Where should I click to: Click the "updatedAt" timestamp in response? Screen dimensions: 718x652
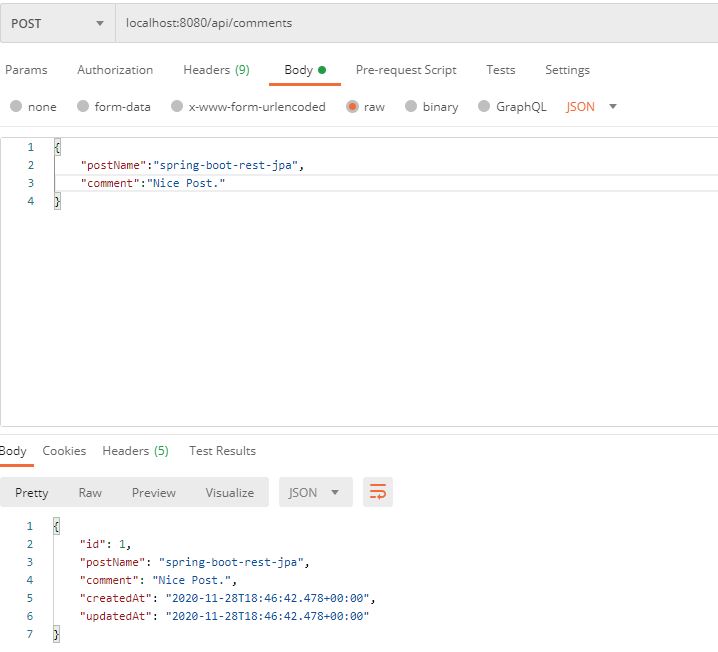[267, 616]
